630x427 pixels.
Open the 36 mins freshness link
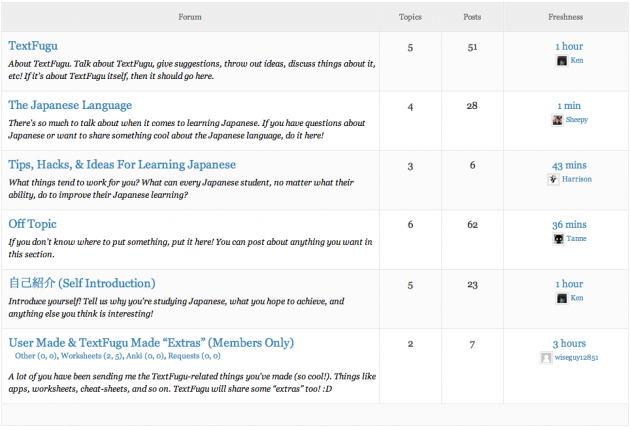[x=569, y=225]
